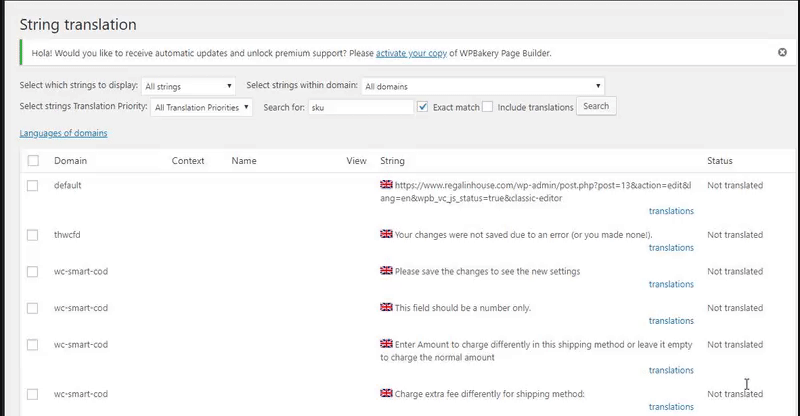Click the flag beside 'Charge extra fee' string

tap(386, 393)
